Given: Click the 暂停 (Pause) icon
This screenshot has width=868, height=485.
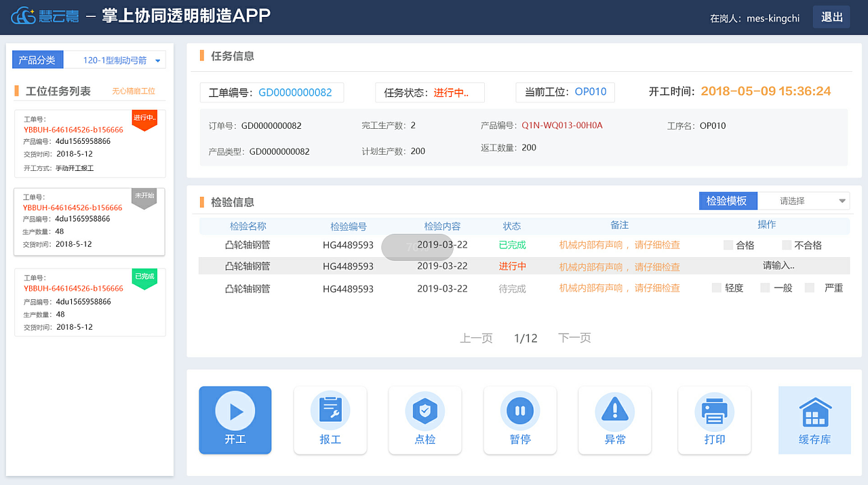Looking at the screenshot, I should 520,410.
